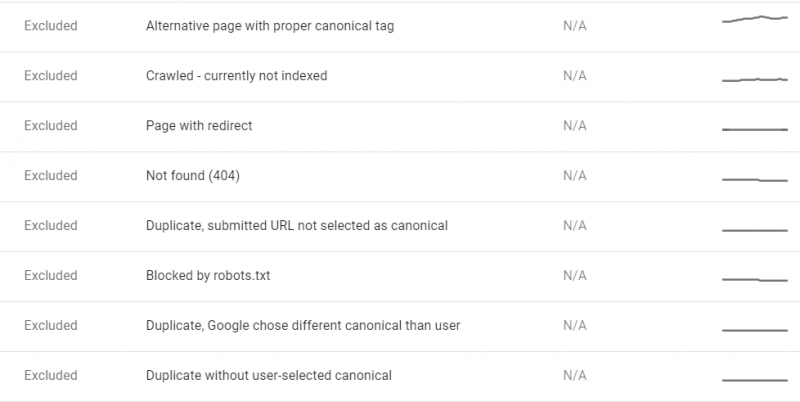Open 'Duplicate without user-selected canonical' row

(x=400, y=376)
